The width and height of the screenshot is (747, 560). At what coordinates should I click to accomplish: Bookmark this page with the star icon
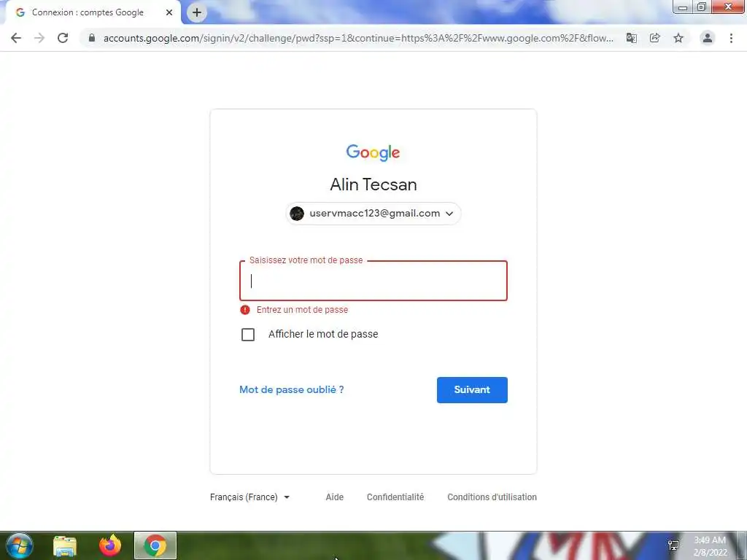[678, 38]
